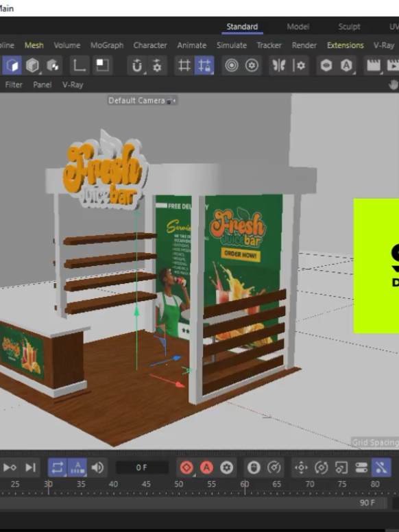Open the Volume menu
This screenshot has height=532, width=399.
pyautogui.click(x=66, y=45)
